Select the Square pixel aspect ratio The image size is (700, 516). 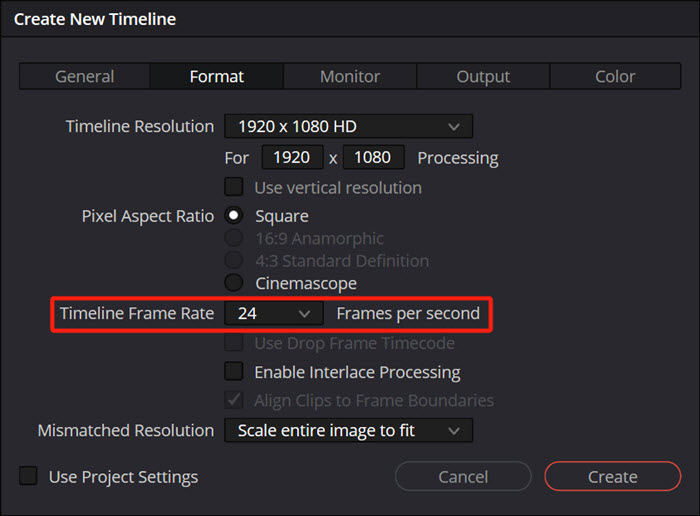click(233, 216)
